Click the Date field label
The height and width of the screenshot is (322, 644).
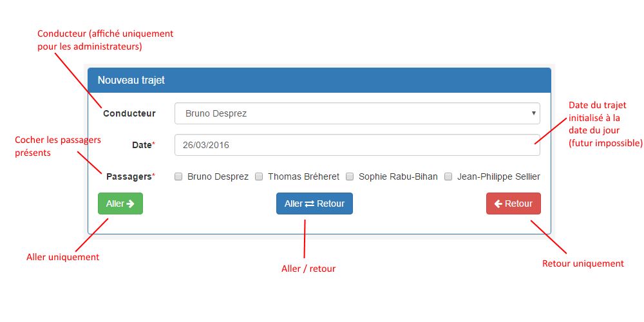click(x=141, y=145)
